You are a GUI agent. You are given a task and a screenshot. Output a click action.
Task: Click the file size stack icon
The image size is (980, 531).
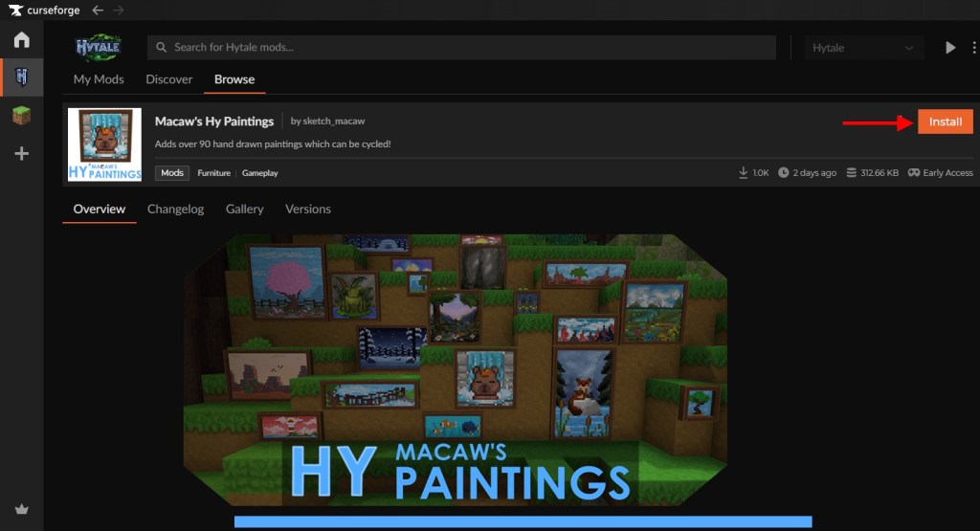point(851,172)
